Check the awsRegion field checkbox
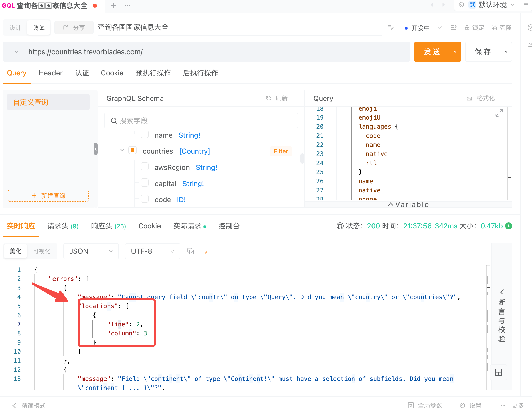 click(x=145, y=167)
